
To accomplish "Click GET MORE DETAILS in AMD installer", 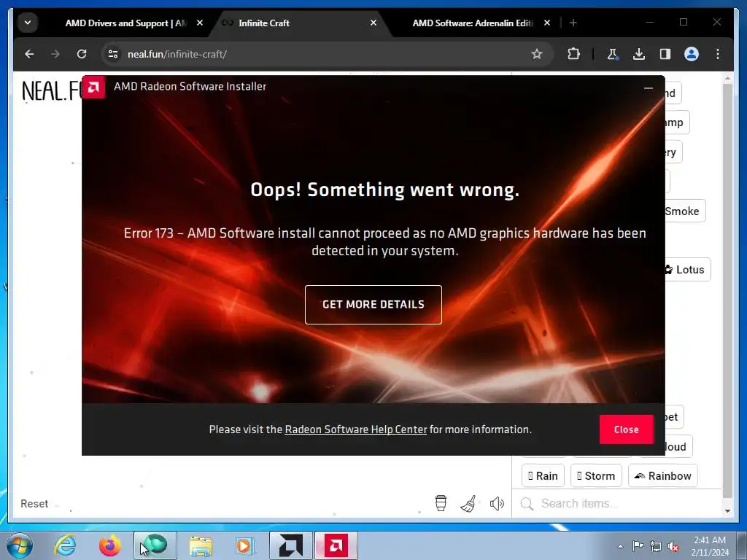I will (373, 304).
